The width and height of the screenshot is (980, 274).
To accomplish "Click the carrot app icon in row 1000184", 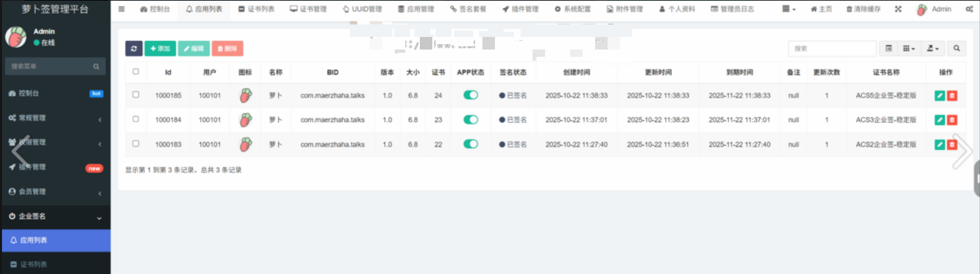I will (245, 120).
